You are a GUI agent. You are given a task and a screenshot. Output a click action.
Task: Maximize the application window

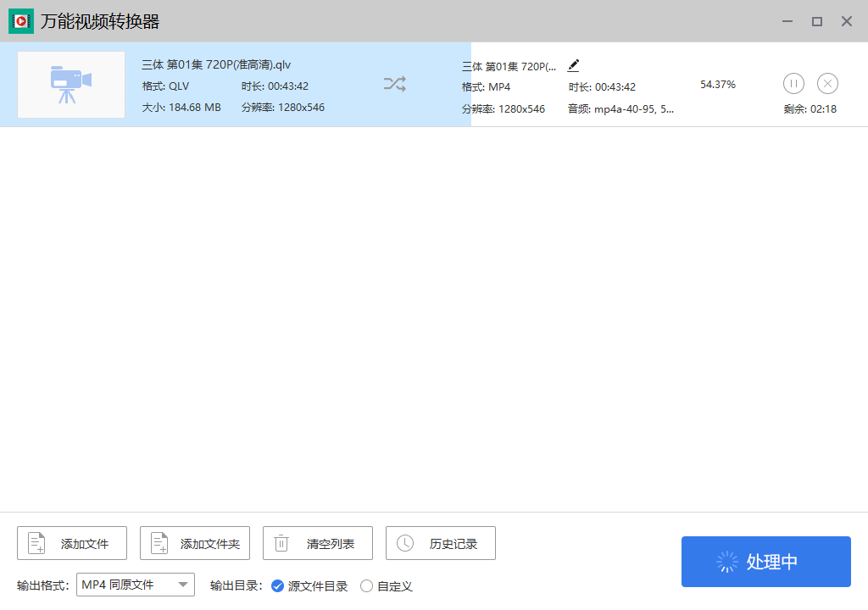[x=816, y=21]
